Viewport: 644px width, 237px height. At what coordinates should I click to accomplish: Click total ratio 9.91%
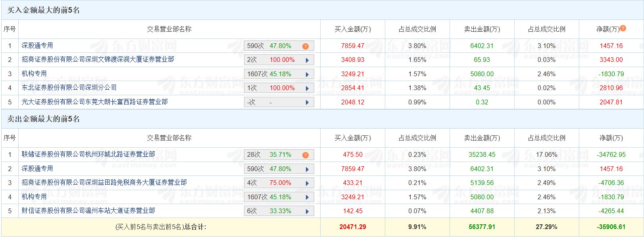click(417, 227)
